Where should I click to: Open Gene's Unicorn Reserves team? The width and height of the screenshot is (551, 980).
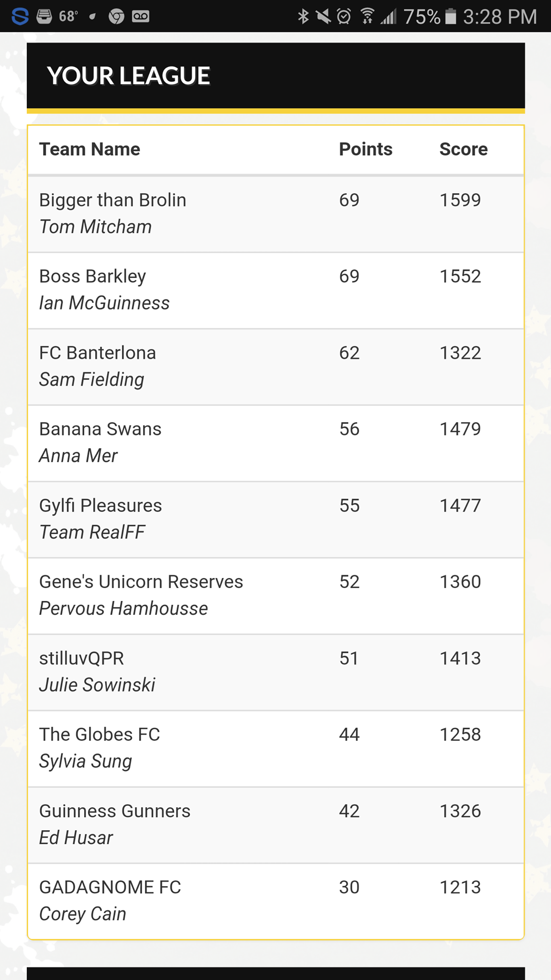coord(141,582)
